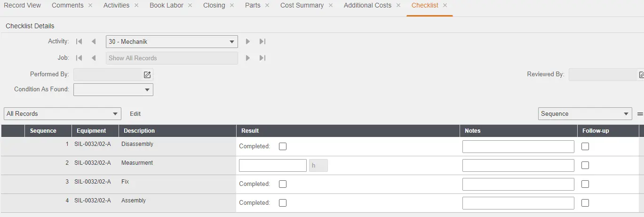Expand the Condition As Found dropdown
This screenshot has height=217, width=644.
click(x=113, y=89)
